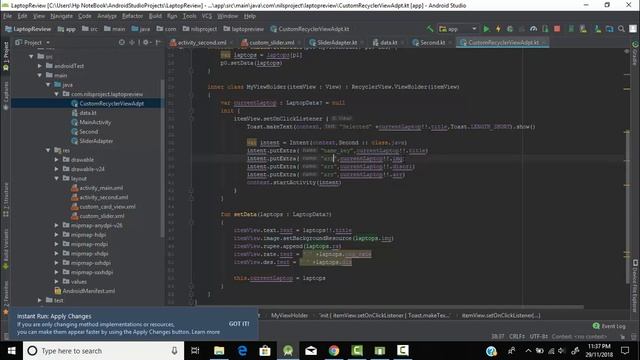
Task: Click Type here to search box
Action: pyautogui.click(x=104, y=351)
